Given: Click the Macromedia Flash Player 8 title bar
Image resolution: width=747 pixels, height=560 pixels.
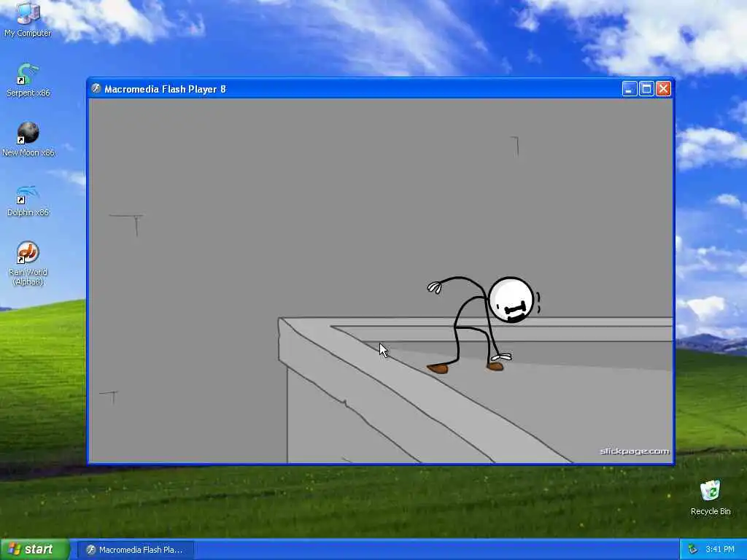Looking at the screenshot, I should [x=380, y=89].
